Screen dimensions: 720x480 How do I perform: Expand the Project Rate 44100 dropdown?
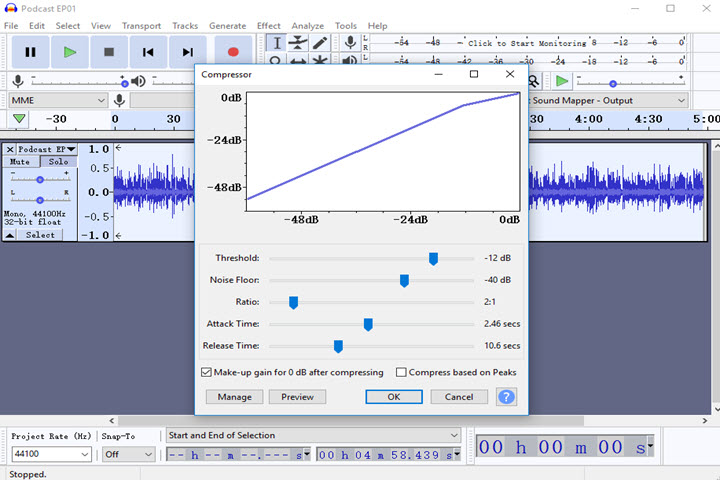click(84, 454)
